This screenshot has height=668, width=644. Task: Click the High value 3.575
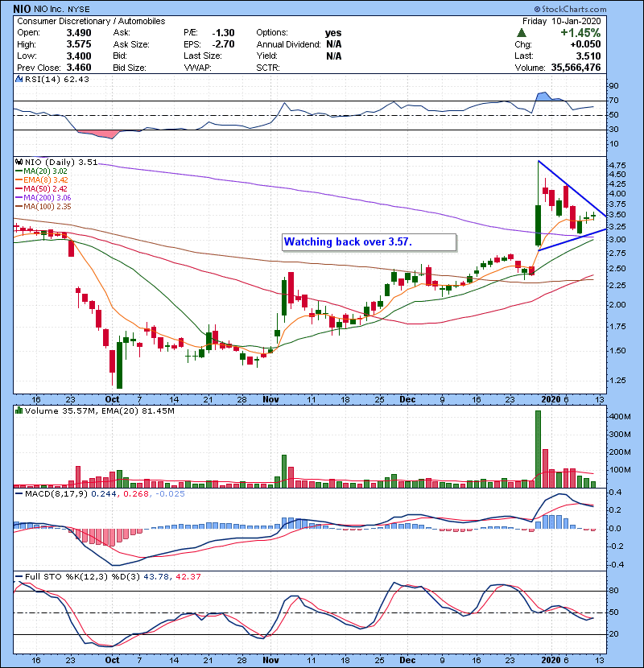pyautogui.click(x=79, y=44)
